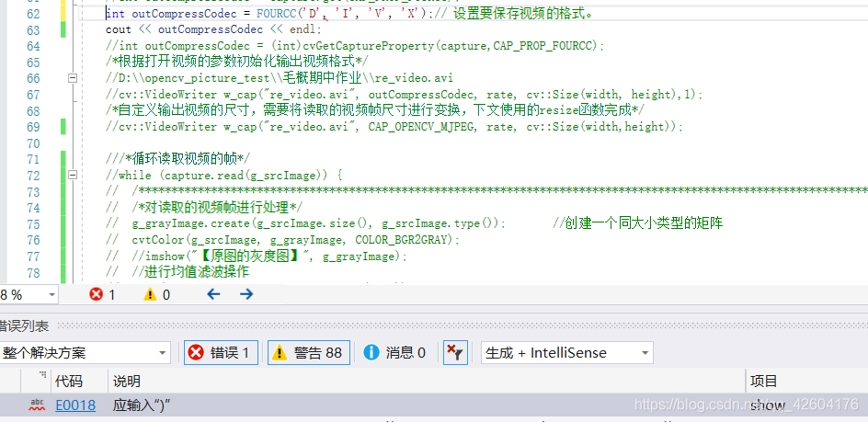Click on FOURCC macro in line 62
Viewport: 868px width, 422px height.
pyautogui.click(x=276, y=13)
